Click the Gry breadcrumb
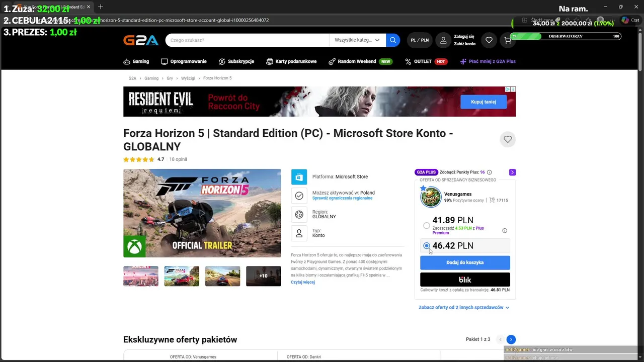The height and width of the screenshot is (362, 644). [170, 78]
